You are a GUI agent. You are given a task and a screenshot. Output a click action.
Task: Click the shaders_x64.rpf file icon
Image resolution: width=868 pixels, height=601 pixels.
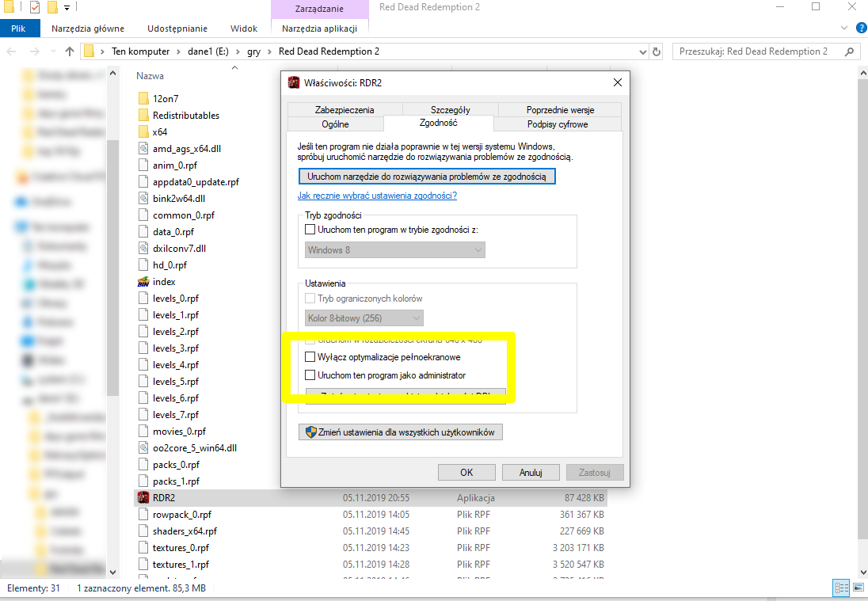point(143,531)
